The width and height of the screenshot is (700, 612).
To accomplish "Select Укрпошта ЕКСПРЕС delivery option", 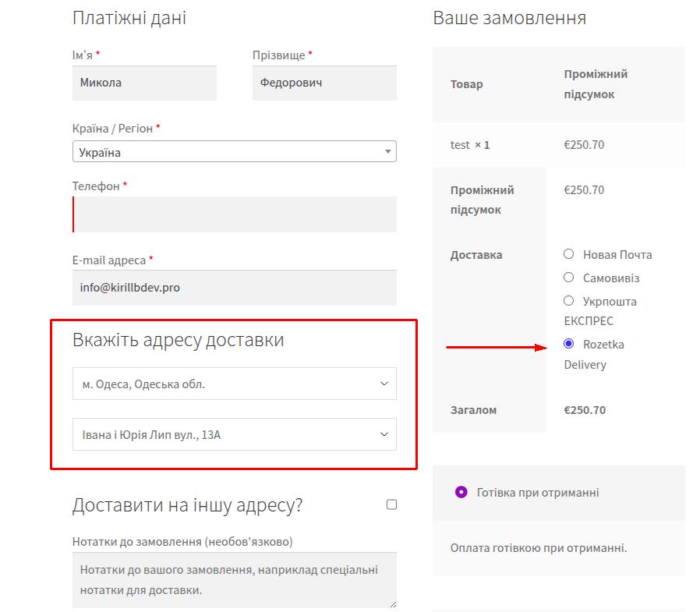I will coord(568,300).
